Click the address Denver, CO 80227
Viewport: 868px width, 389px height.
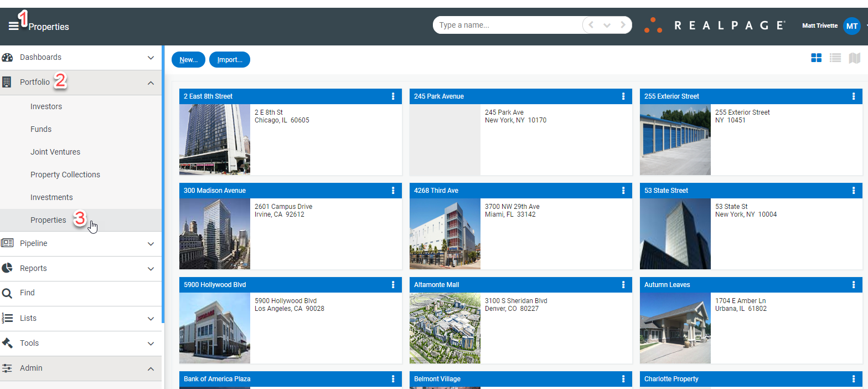(x=512, y=309)
